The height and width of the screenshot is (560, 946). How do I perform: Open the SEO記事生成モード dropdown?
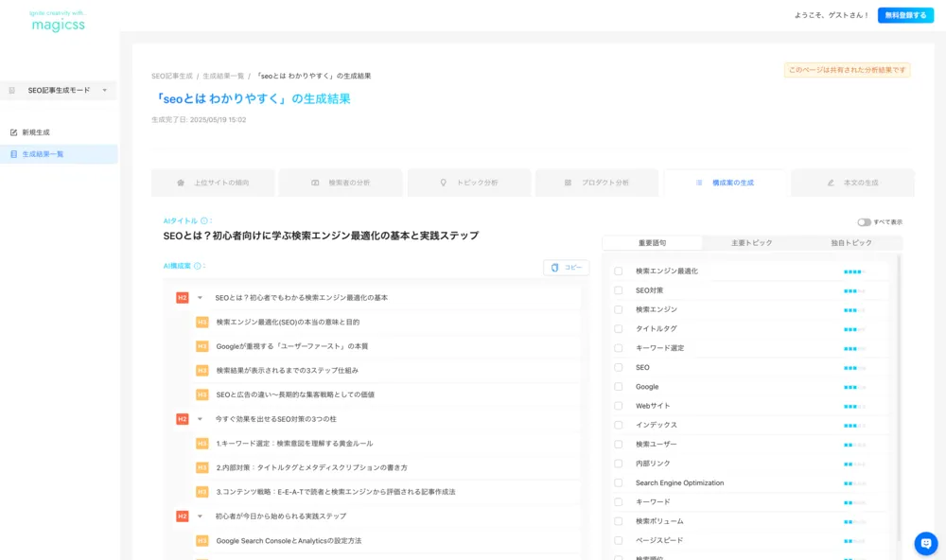(59, 91)
